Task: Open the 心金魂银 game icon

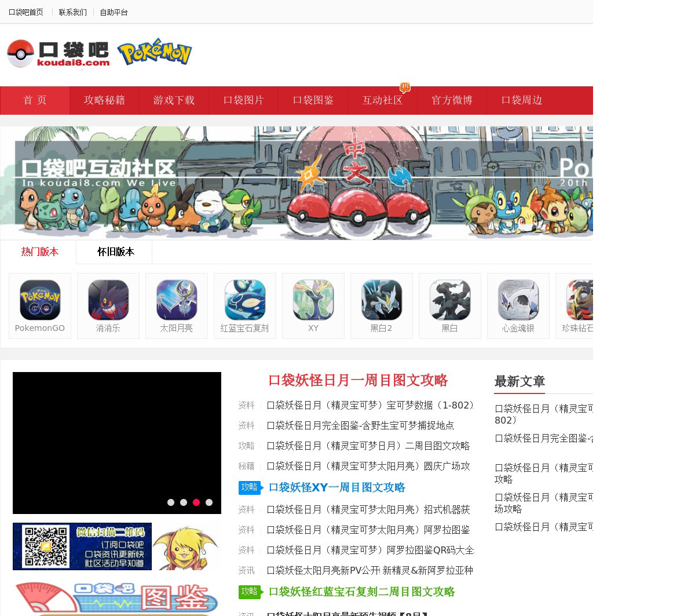Action: click(518, 306)
